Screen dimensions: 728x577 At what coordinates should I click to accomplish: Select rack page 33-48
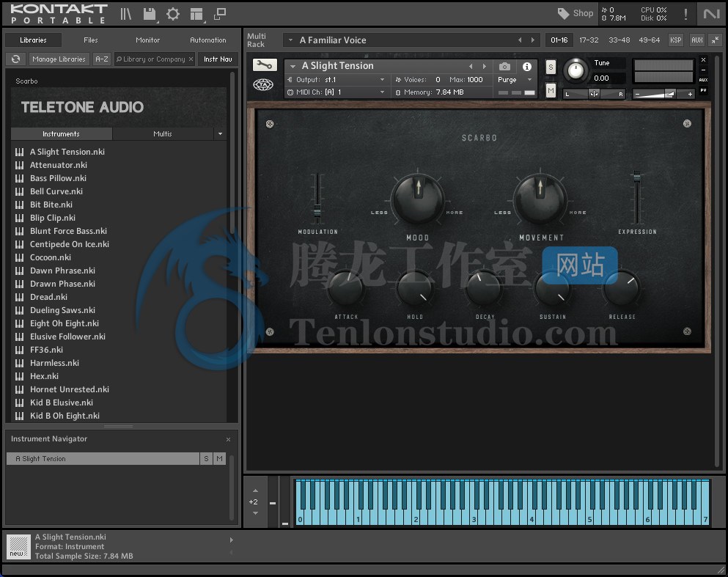point(619,40)
